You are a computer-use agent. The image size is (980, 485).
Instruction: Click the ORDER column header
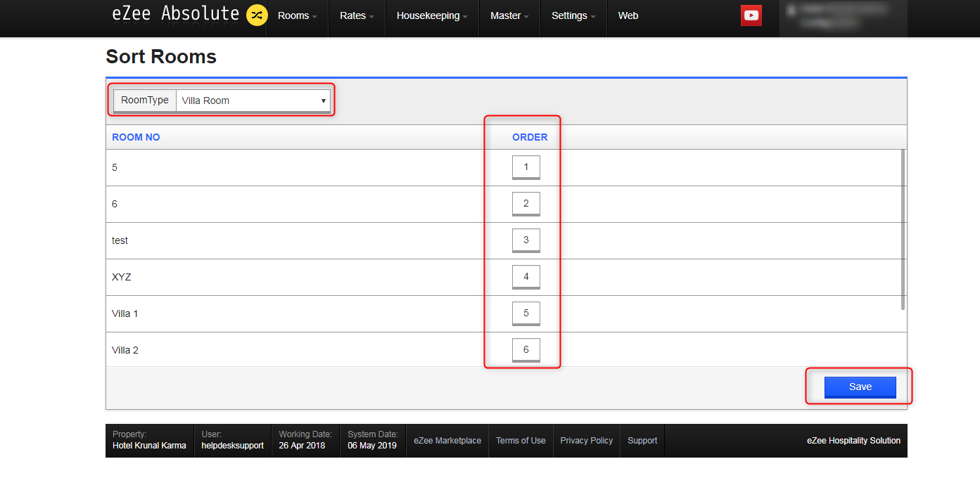(530, 137)
